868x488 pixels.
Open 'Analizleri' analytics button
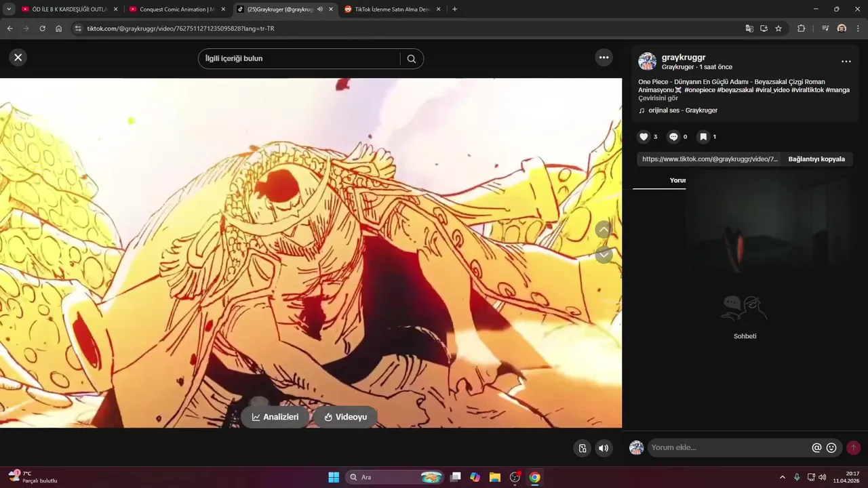pos(275,417)
